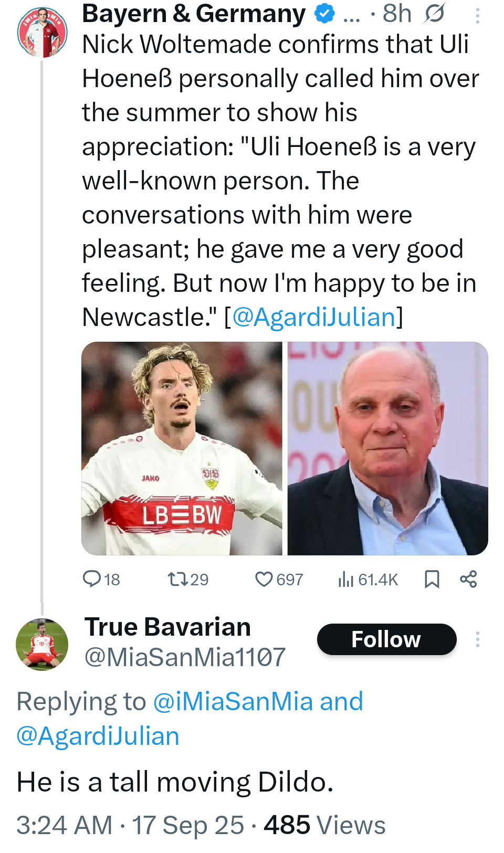View analytics showing 61.4K views
This screenshot has width=504, height=853.
346,580
